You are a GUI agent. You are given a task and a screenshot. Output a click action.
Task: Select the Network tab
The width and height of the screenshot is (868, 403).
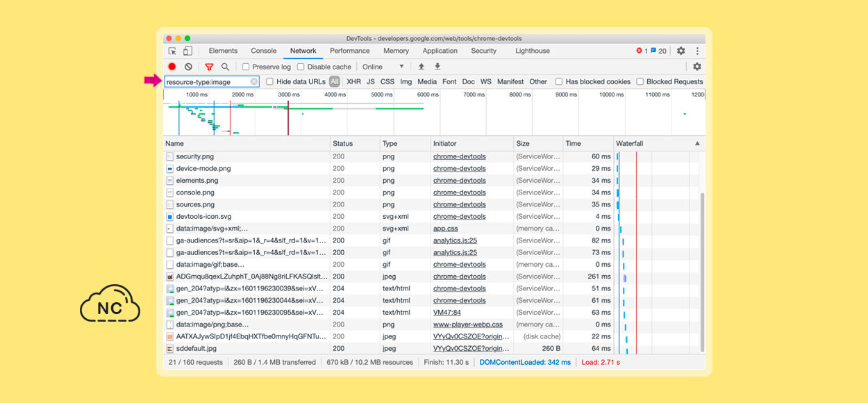[x=303, y=51]
